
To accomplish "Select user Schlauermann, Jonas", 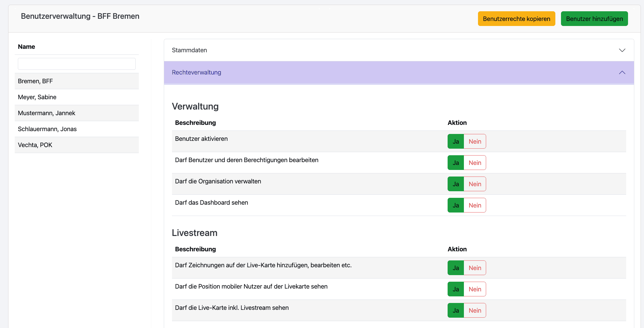I will click(x=47, y=129).
